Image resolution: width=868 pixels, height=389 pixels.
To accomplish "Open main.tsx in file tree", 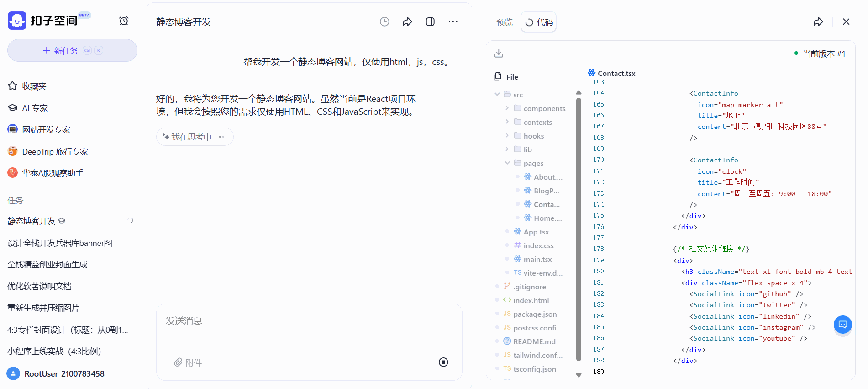I will tap(533, 259).
